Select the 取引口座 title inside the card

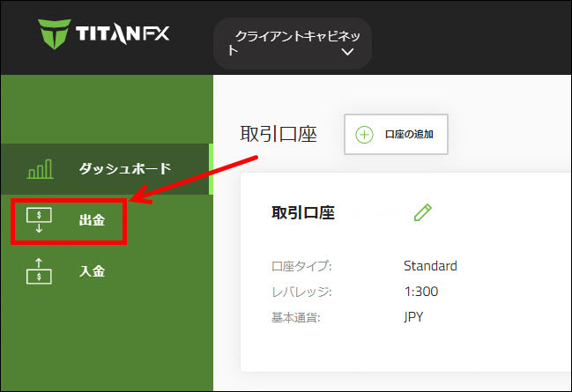tap(303, 213)
